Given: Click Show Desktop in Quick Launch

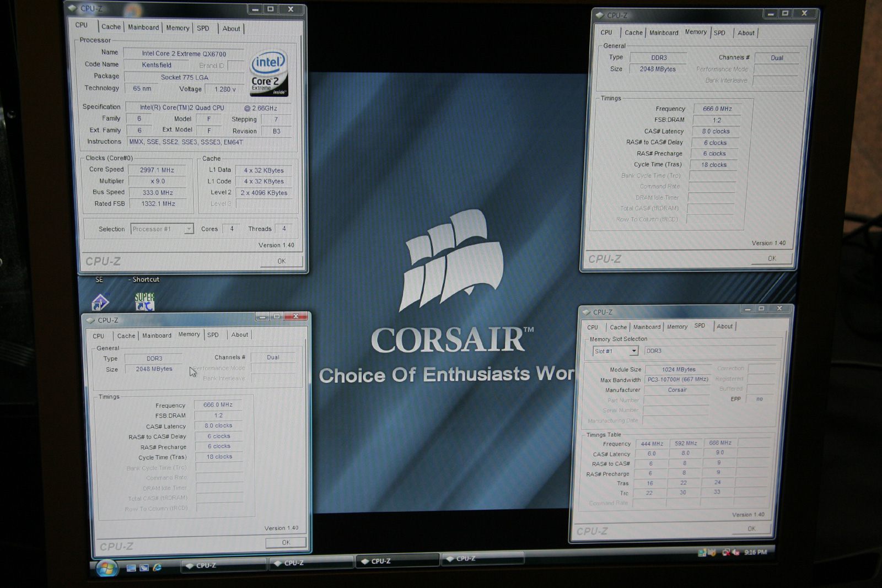Looking at the screenshot, I should click(x=131, y=568).
